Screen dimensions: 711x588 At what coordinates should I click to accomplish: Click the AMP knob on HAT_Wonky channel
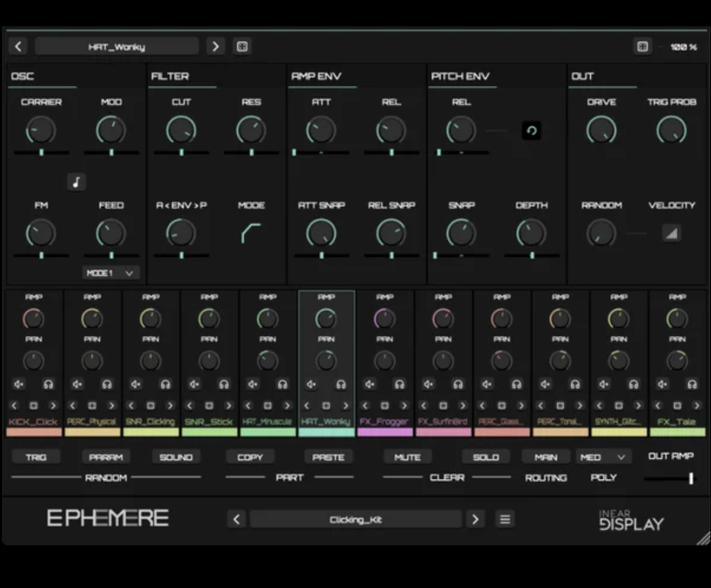point(326,319)
